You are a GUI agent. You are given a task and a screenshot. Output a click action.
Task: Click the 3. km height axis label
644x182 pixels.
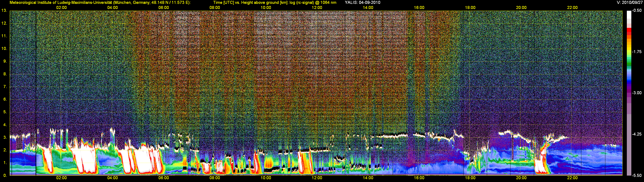point(5,137)
